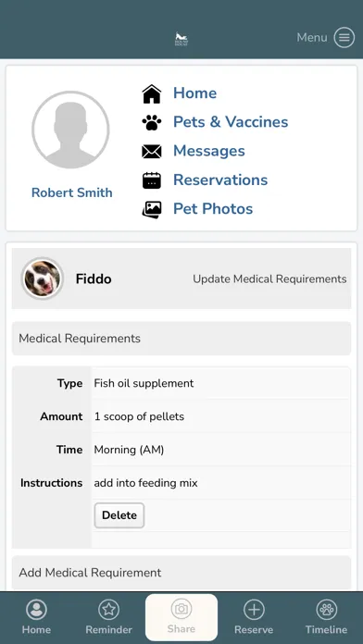Screen dimensions: 363x644
Task: Click the paw icon for Pets & Vaccines
Action: pyautogui.click(x=152, y=122)
